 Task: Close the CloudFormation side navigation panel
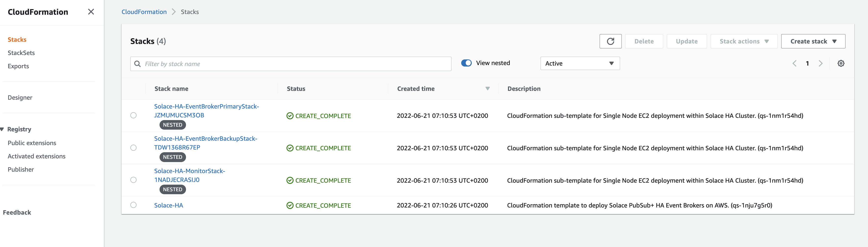91,12
